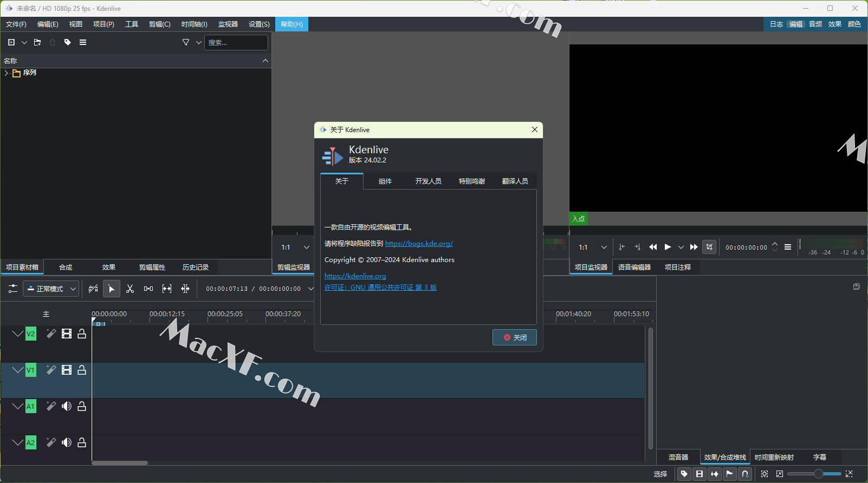Open the filter dropdown arrow in bin
Viewport: 868px width, 483px height.
coord(199,42)
